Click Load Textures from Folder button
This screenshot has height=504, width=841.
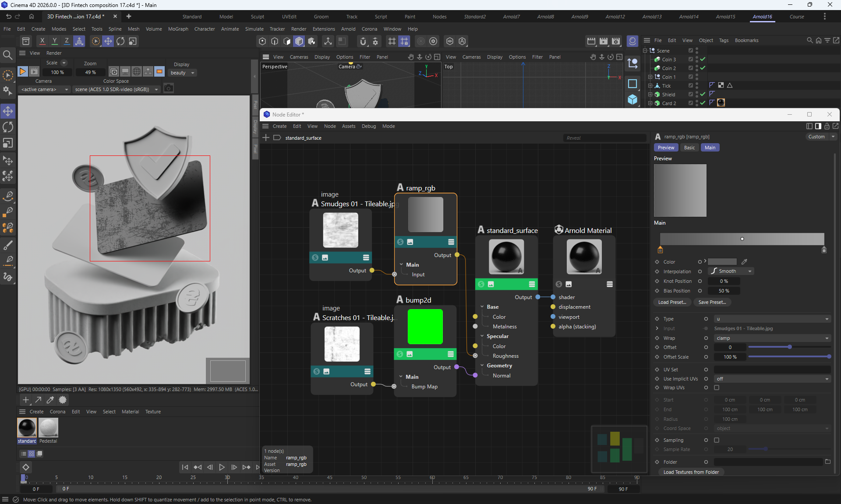691,472
